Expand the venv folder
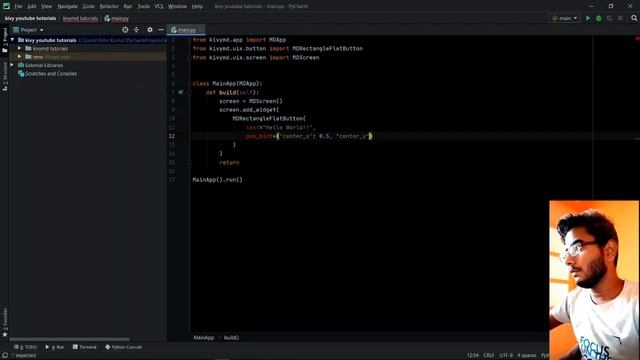Image resolution: width=640 pixels, height=360 pixels. (x=19, y=57)
